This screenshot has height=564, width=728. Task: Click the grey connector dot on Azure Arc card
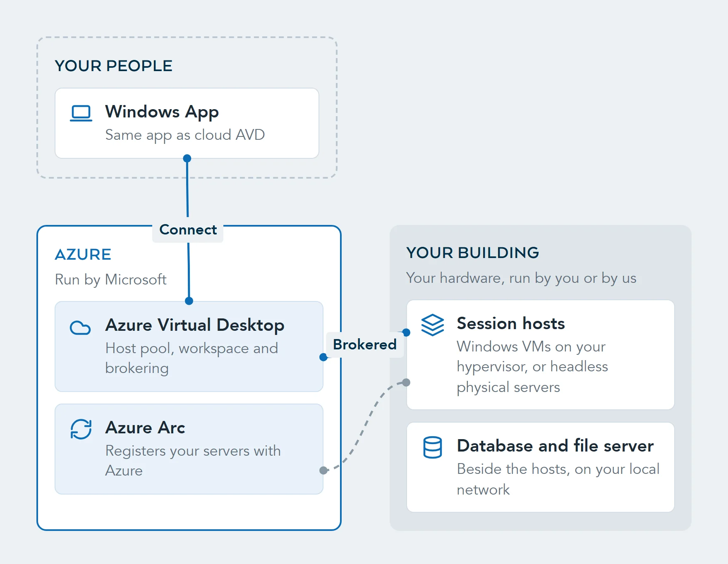[x=324, y=471]
